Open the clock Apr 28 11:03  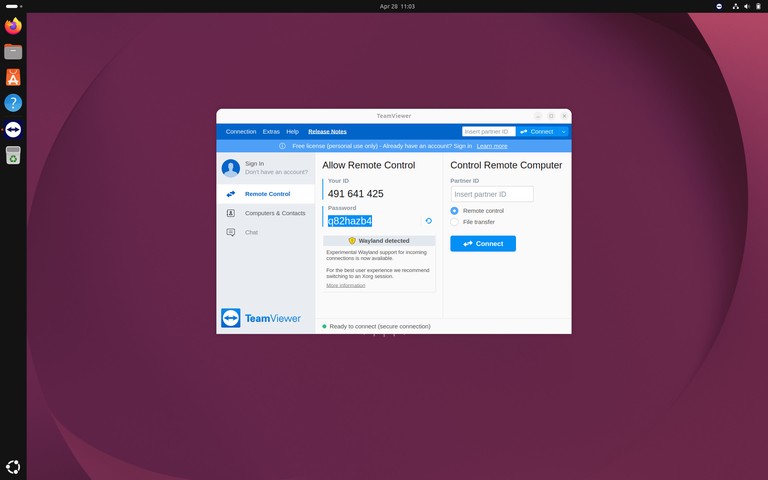397,6
